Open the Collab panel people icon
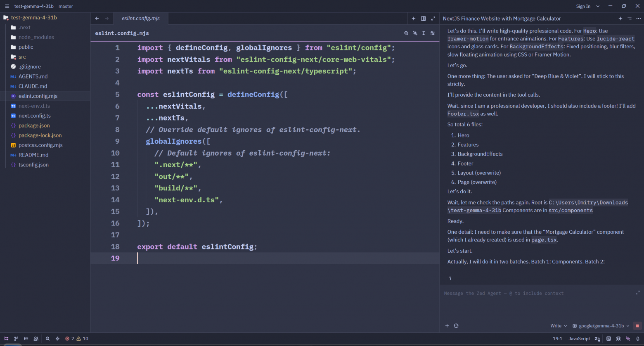The image size is (644, 346). coord(36,339)
